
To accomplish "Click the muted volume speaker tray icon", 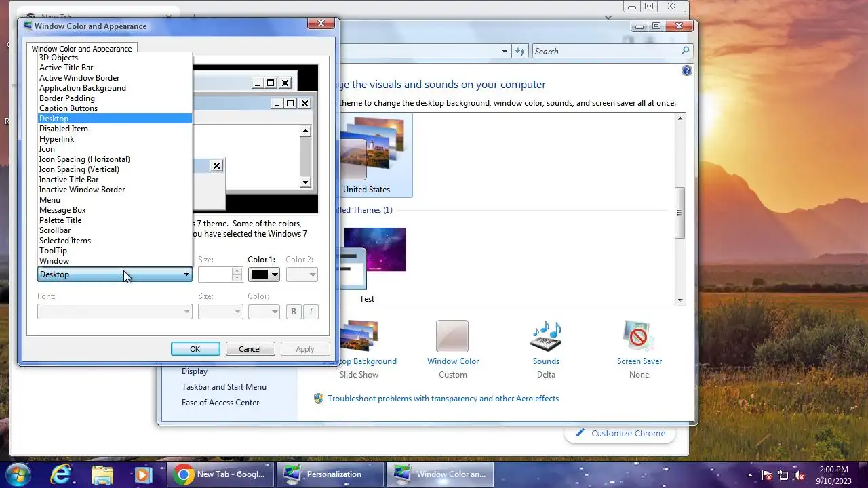I will pos(800,475).
